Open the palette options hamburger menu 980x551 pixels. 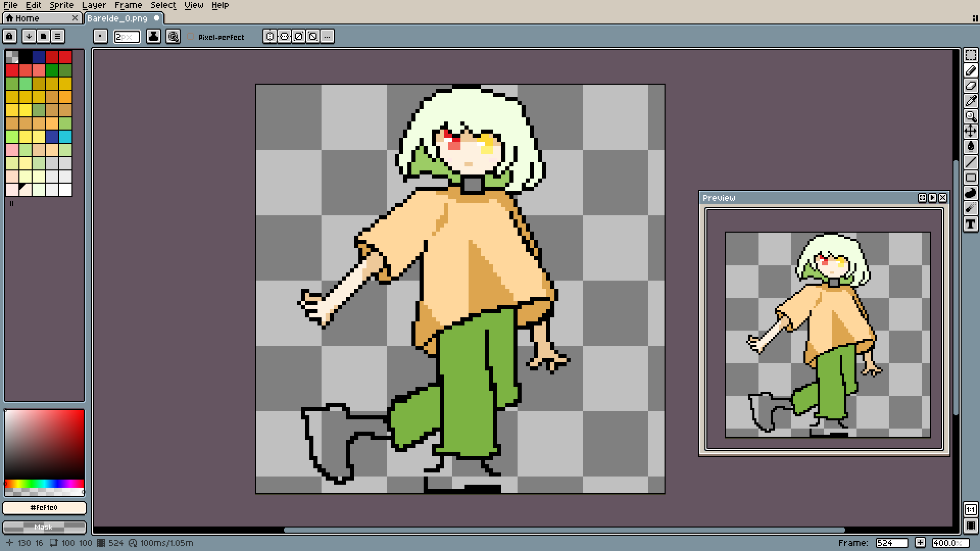[x=58, y=36]
